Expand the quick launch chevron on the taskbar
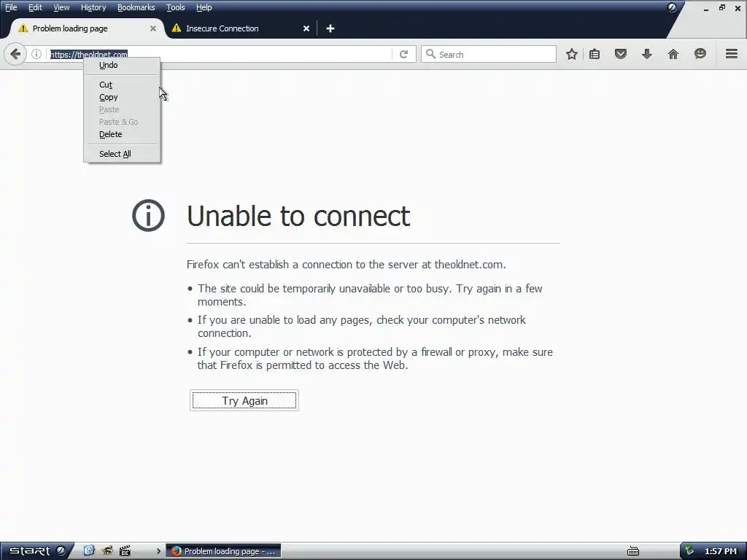 [x=158, y=551]
